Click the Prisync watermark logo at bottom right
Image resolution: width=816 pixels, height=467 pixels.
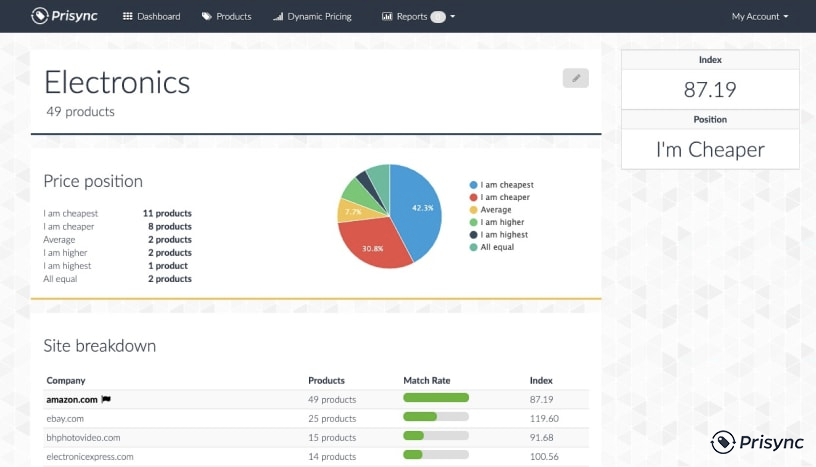pyautogui.click(x=757, y=442)
